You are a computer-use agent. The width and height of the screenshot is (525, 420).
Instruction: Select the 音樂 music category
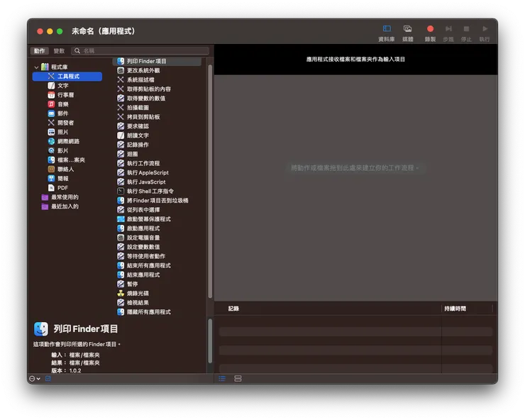(x=58, y=104)
